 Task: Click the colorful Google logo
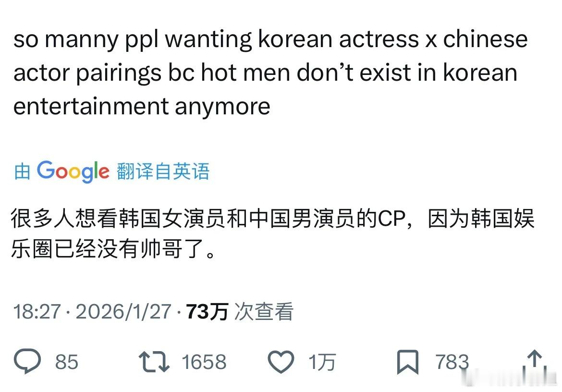click(x=73, y=171)
